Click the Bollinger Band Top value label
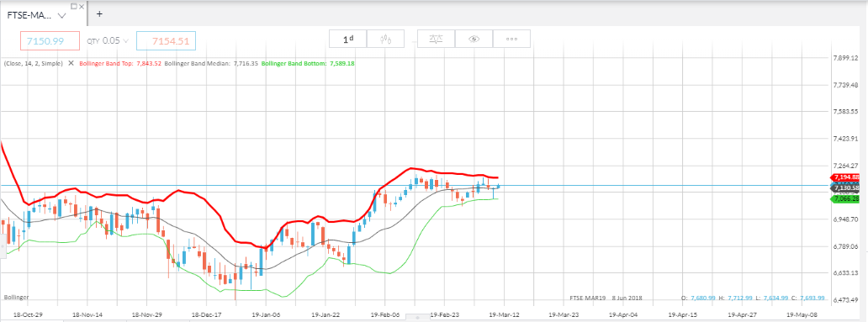This screenshot has width=868, height=322. pos(120,63)
